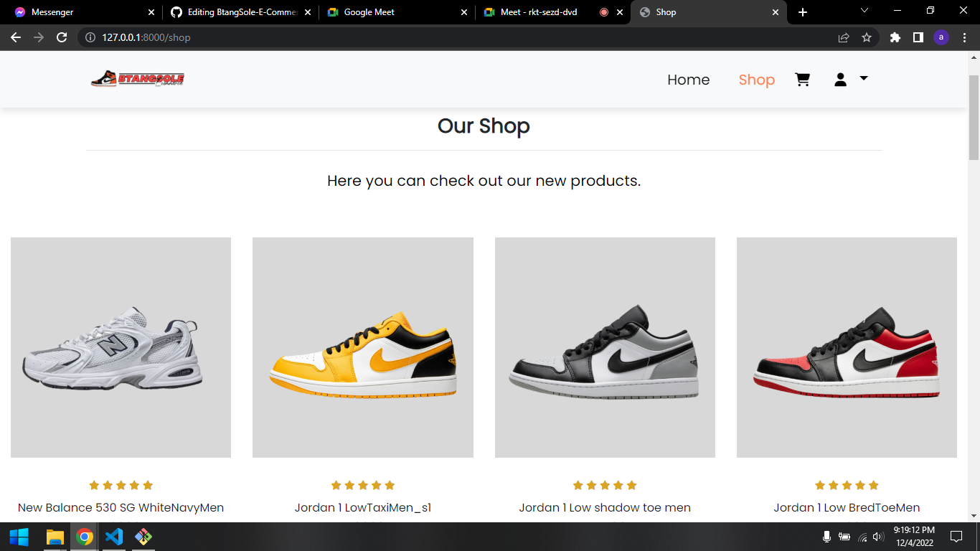Click star rating under New Balance shoe
This screenshot has height=551, width=980.
click(121, 485)
